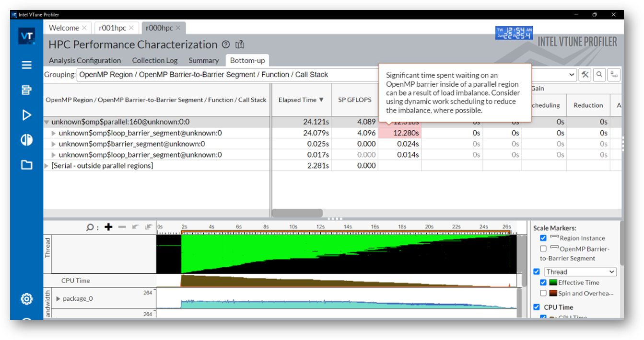This screenshot has width=644, height=340.
Task: Click the search magnifier icon next to Grouping
Action: point(599,75)
